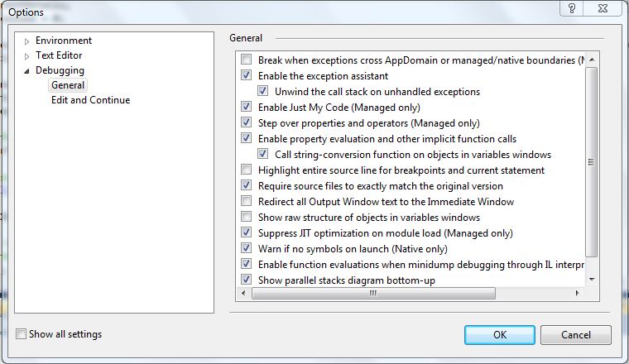Click the vertical scrollbar thumb in options
The width and height of the screenshot is (629, 364).
point(592,162)
